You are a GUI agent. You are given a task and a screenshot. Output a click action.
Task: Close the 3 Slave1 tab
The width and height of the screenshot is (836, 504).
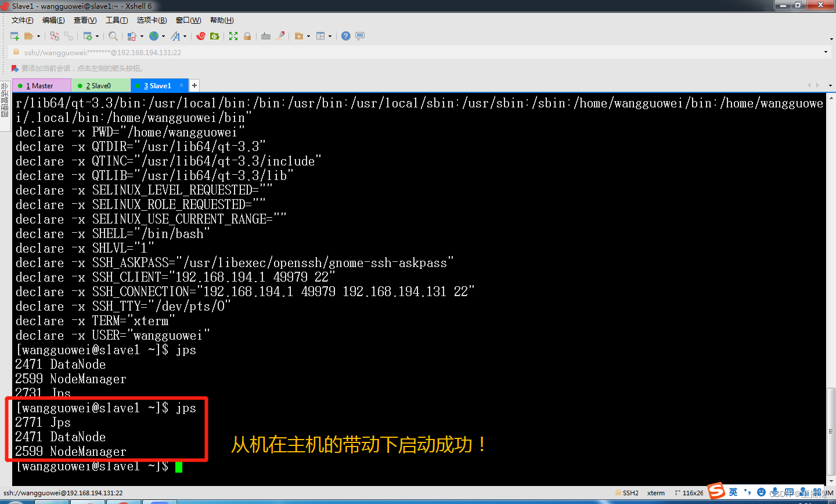182,85
